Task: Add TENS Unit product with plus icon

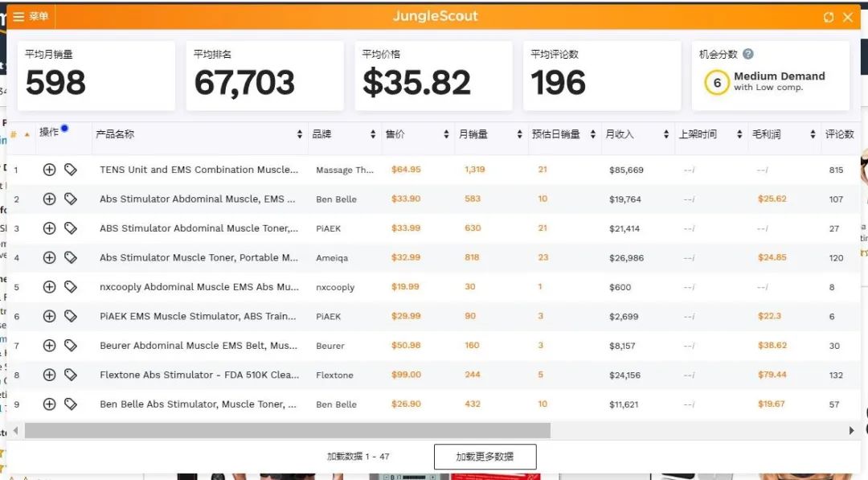Action: [49, 170]
